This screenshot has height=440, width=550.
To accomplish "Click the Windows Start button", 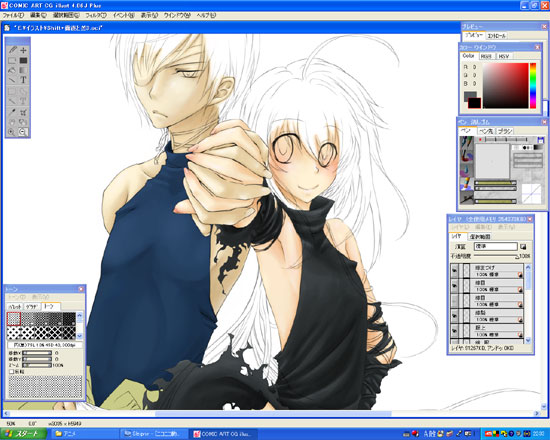I will tap(24, 434).
